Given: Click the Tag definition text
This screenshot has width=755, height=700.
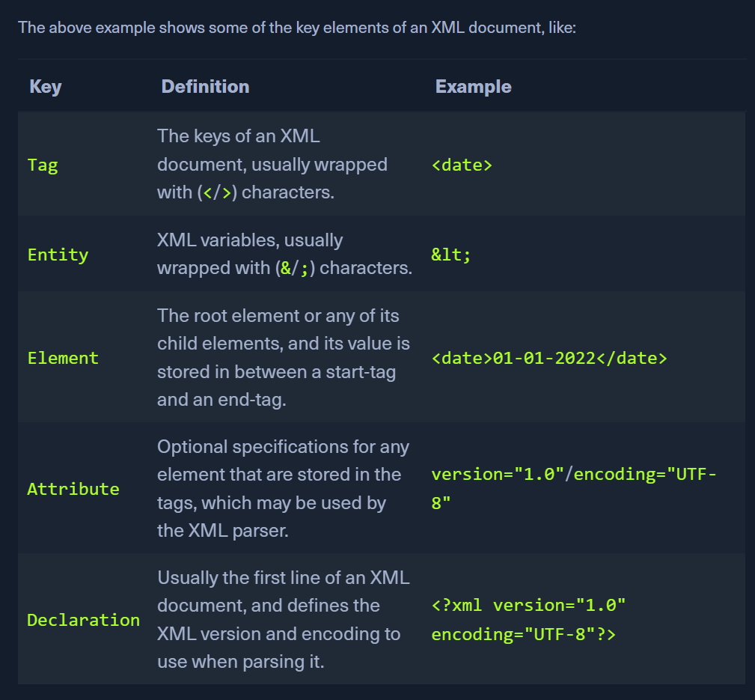Looking at the screenshot, I should (272, 164).
